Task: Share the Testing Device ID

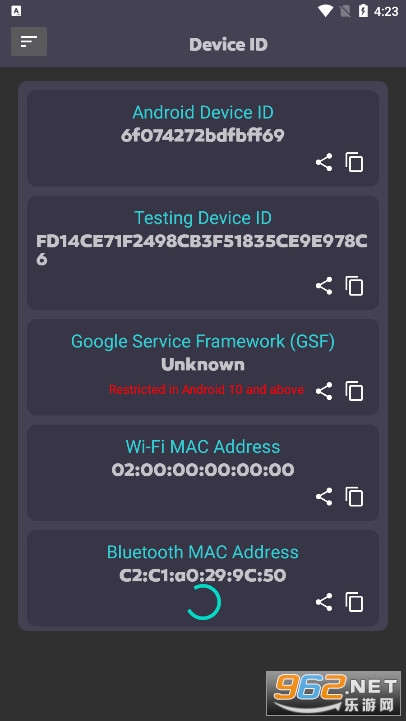Action: point(324,286)
